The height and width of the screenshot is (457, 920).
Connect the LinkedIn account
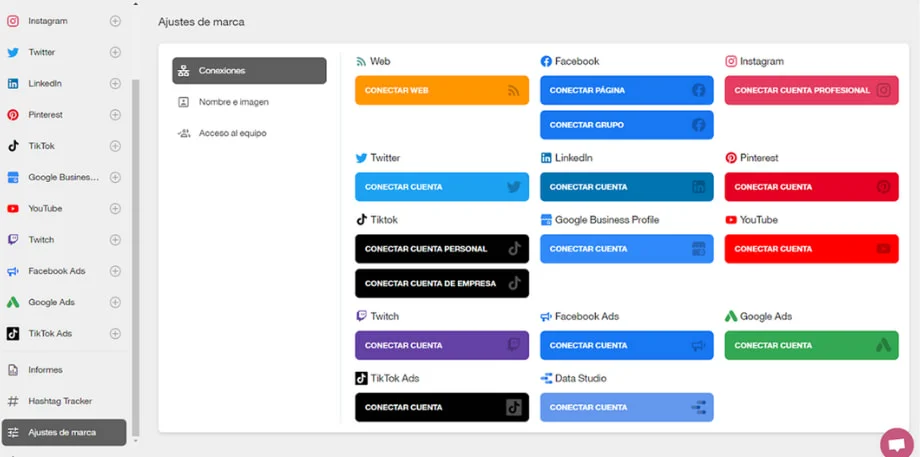click(627, 187)
